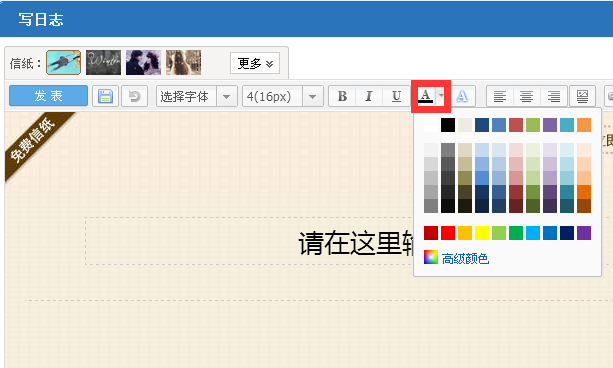Select the couple photo stationery thumbnail
613x368 pixels.
point(143,63)
